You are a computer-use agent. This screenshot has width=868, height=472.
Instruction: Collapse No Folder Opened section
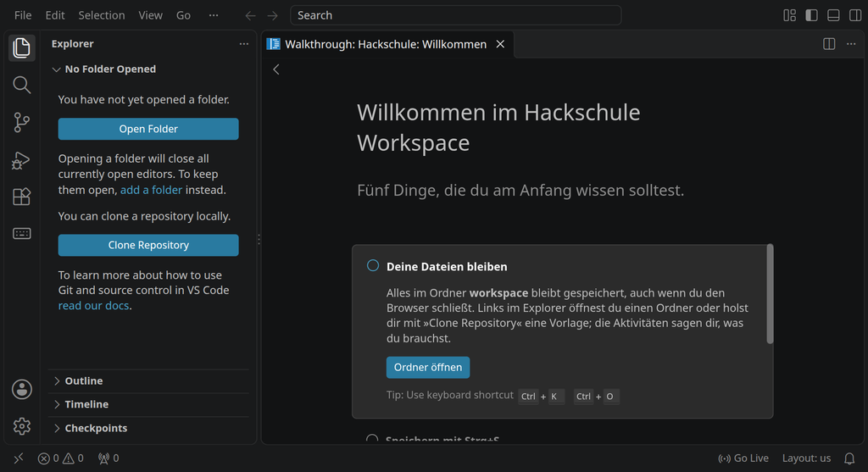coord(148,69)
